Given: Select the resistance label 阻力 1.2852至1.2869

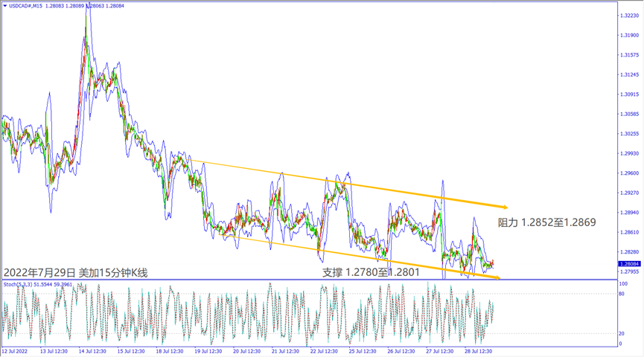Looking at the screenshot, I should coord(546,222).
